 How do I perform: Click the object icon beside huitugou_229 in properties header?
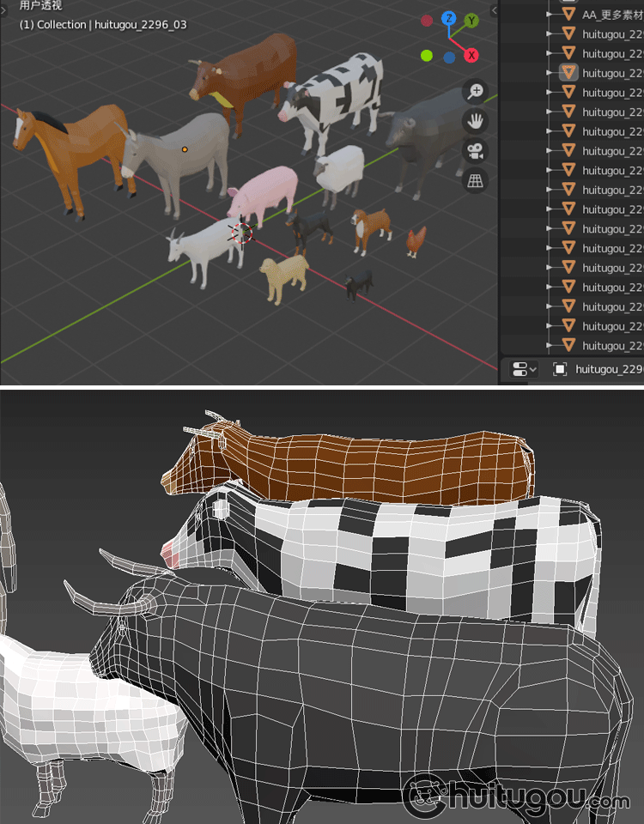pos(560,369)
